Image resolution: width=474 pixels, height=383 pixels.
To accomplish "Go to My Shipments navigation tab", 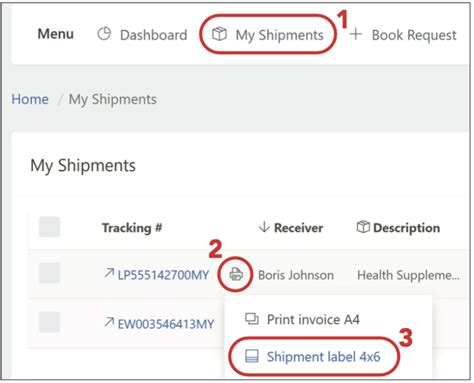I will [x=268, y=35].
